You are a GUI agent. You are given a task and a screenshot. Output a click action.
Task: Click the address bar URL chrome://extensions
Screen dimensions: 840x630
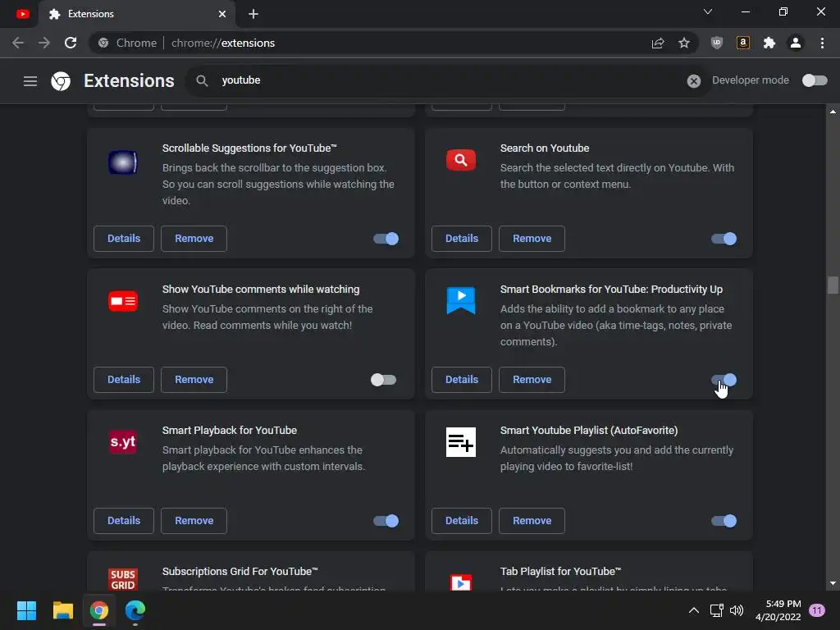pos(223,43)
